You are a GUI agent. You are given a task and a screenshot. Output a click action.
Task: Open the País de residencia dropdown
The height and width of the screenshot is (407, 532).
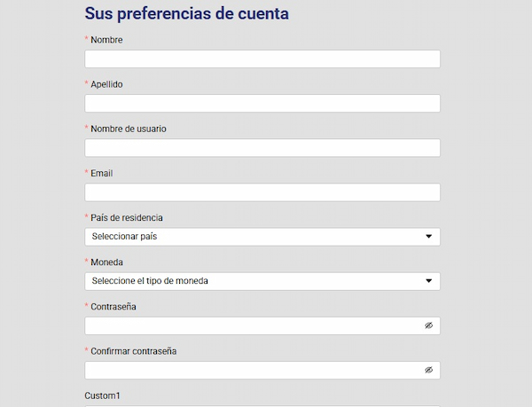[x=262, y=237]
